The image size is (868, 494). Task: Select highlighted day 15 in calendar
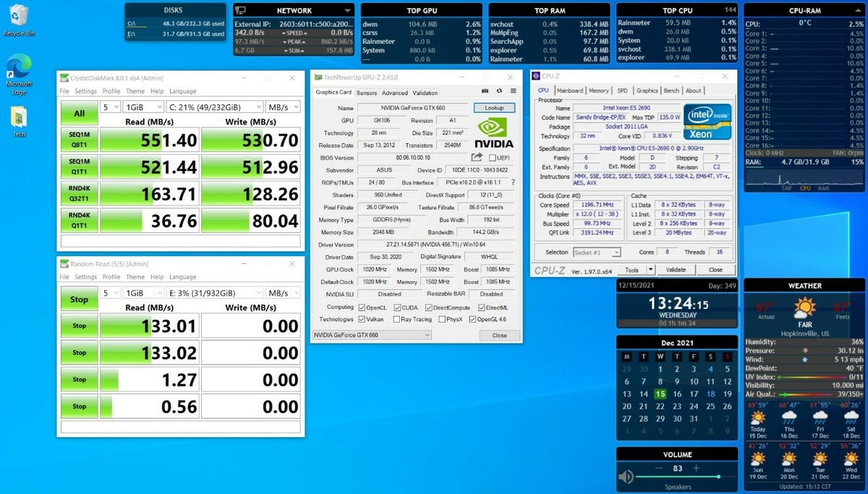click(x=660, y=394)
